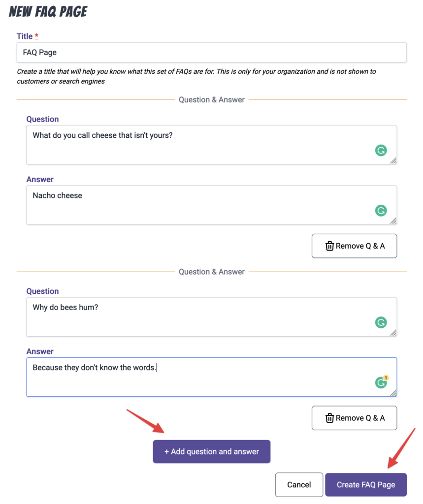Submit with Create FAQ Page button
The width and height of the screenshot is (423, 504).
(x=366, y=485)
